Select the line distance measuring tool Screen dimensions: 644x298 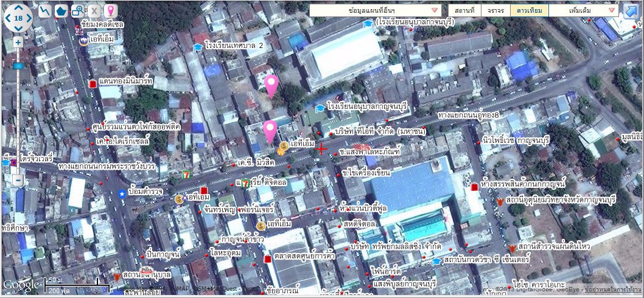(x=44, y=11)
